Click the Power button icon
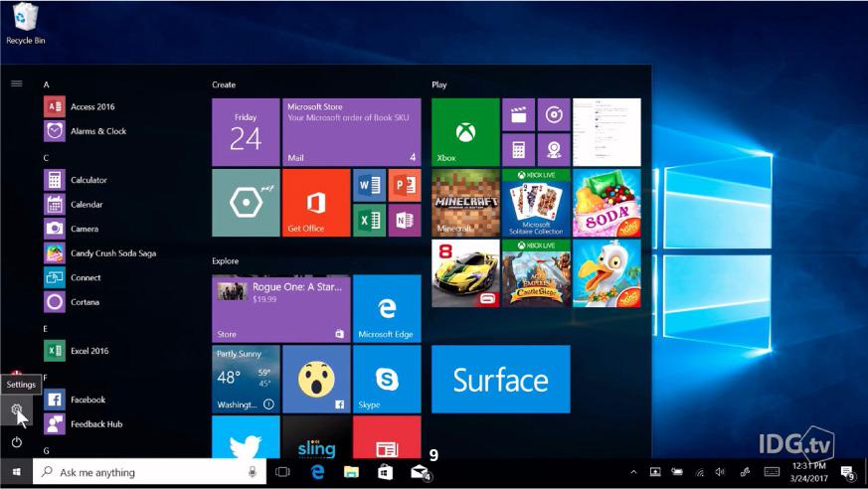 [x=17, y=442]
